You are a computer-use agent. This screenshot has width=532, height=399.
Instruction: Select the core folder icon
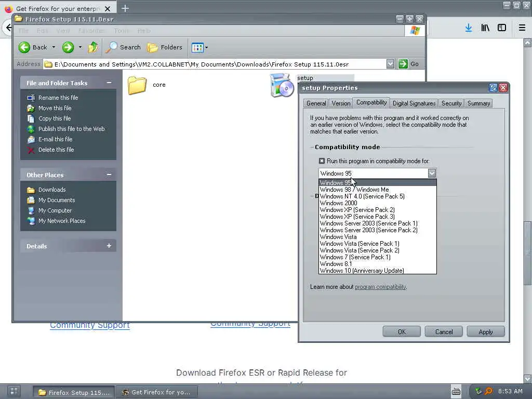point(137,85)
